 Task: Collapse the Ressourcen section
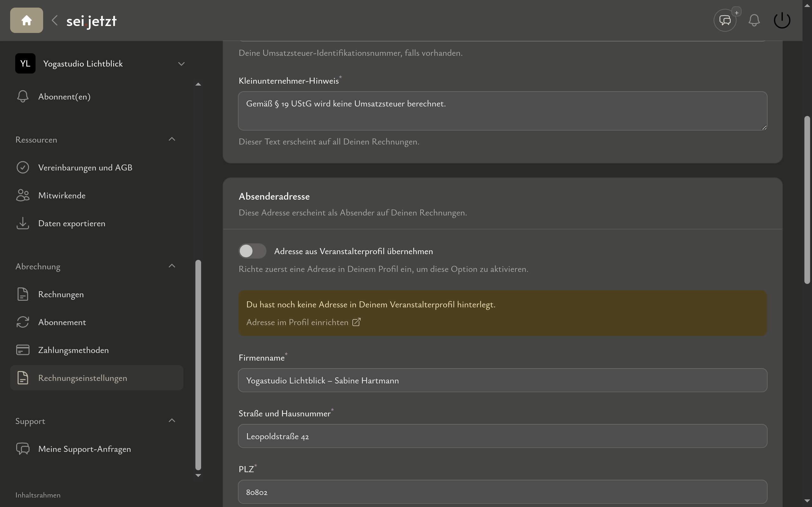click(172, 139)
